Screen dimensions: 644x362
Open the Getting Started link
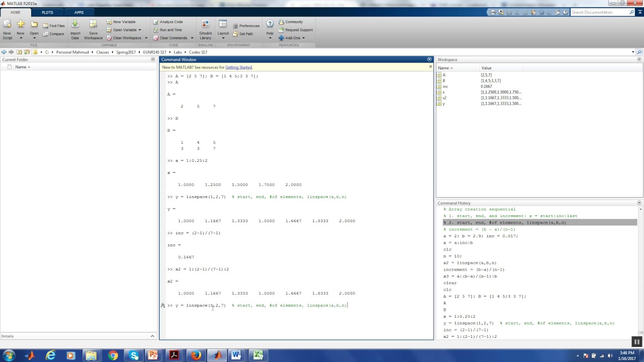238,67
